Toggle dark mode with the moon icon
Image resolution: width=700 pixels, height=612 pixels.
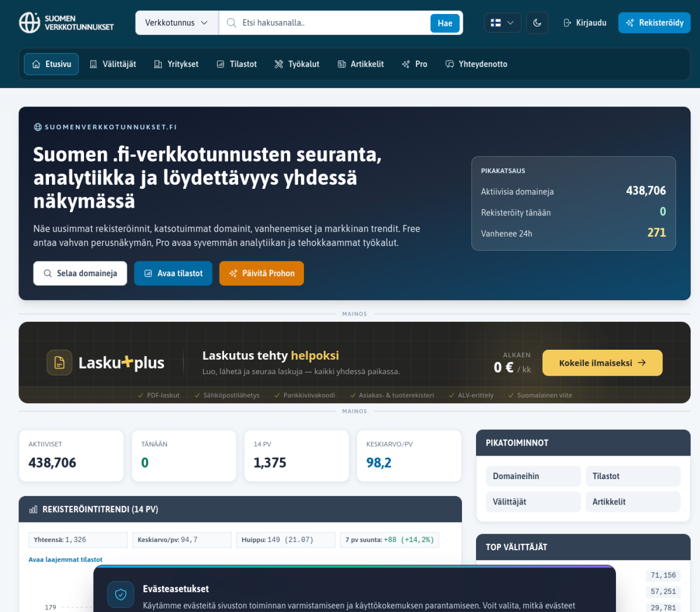[x=537, y=22]
